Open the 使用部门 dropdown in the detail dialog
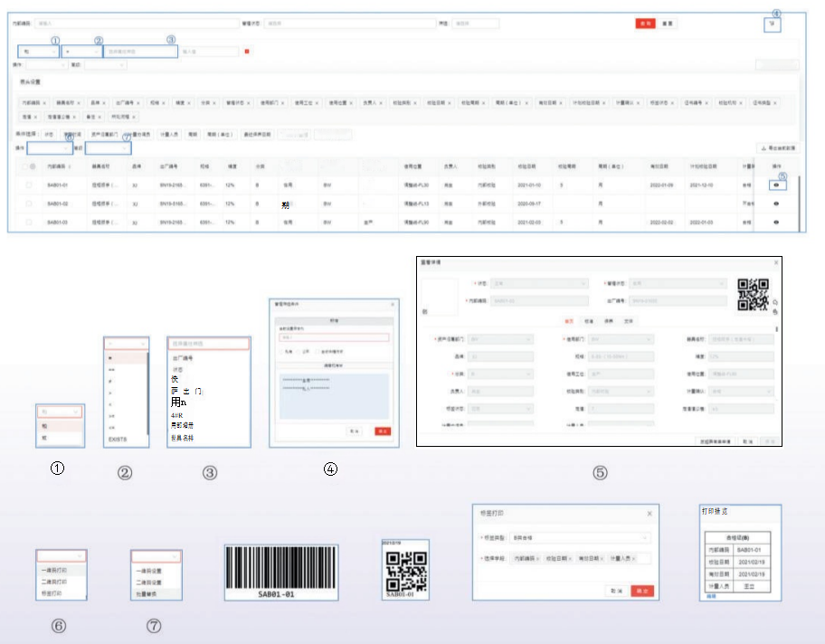825x644 pixels. click(621, 339)
